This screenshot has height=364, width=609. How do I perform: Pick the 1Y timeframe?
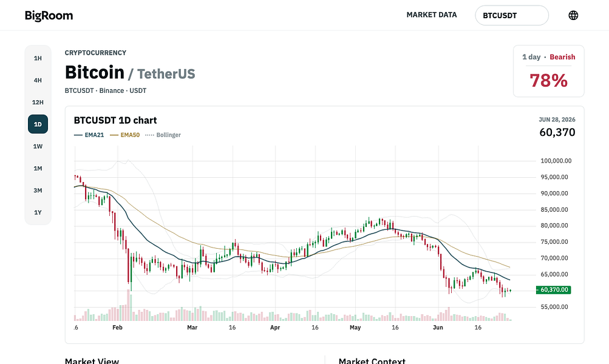coord(38,212)
